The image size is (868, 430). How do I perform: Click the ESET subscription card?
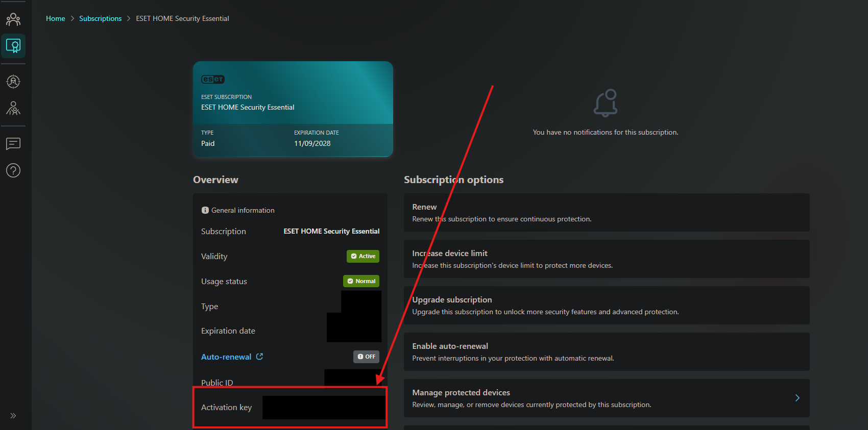pos(293,109)
